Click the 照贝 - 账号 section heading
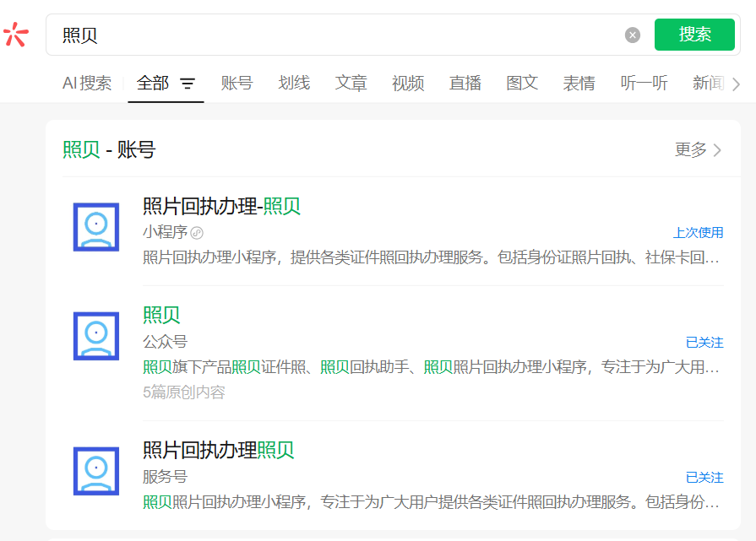 tap(109, 150)
